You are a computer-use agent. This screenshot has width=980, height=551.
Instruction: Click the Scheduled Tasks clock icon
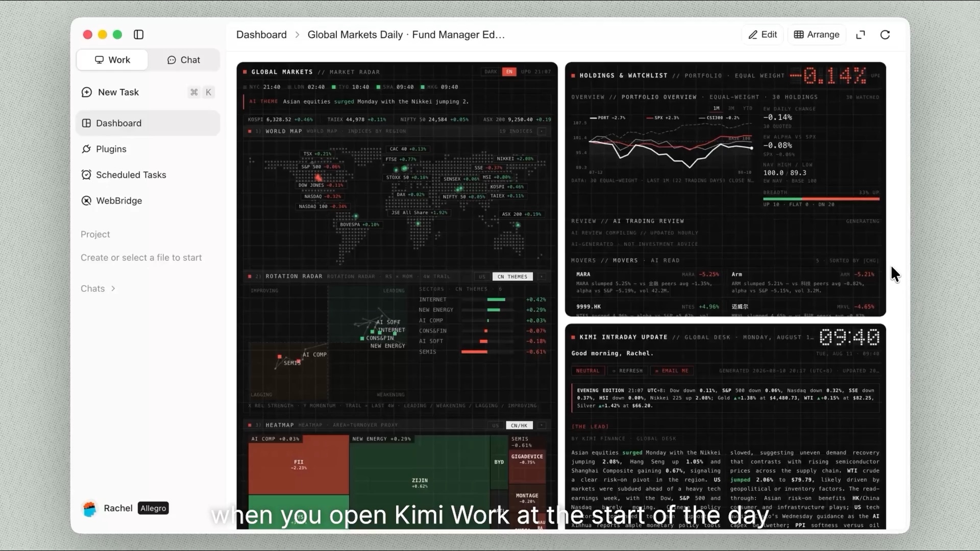86,175
